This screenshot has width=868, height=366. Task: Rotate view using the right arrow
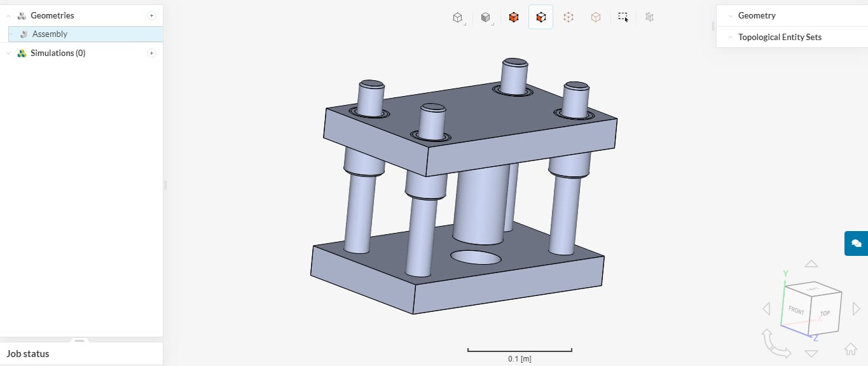[856, 309]
